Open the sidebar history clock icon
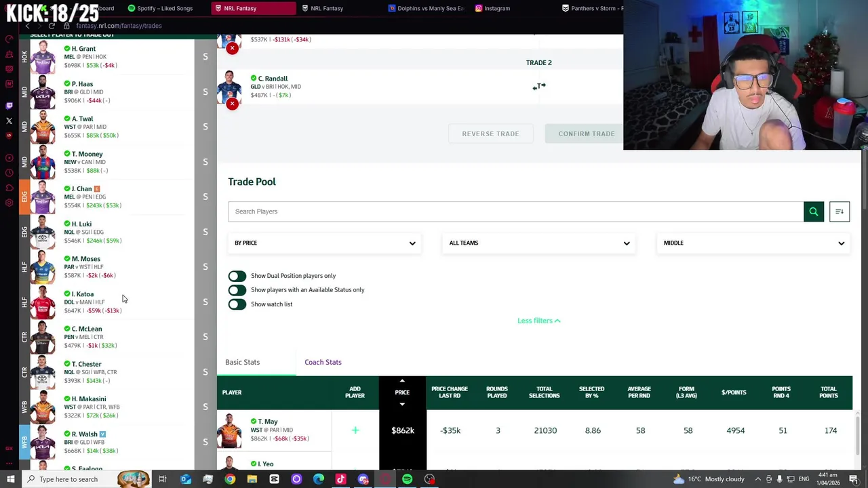868x488 pixels. (x=9, y=173)
